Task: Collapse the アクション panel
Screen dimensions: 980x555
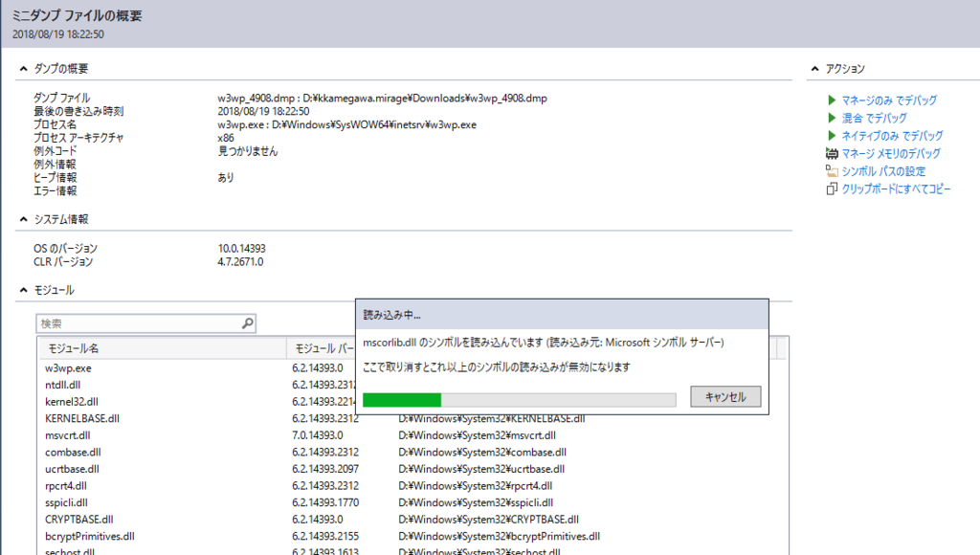Action: pyautogui.click(x=815, y=69)
